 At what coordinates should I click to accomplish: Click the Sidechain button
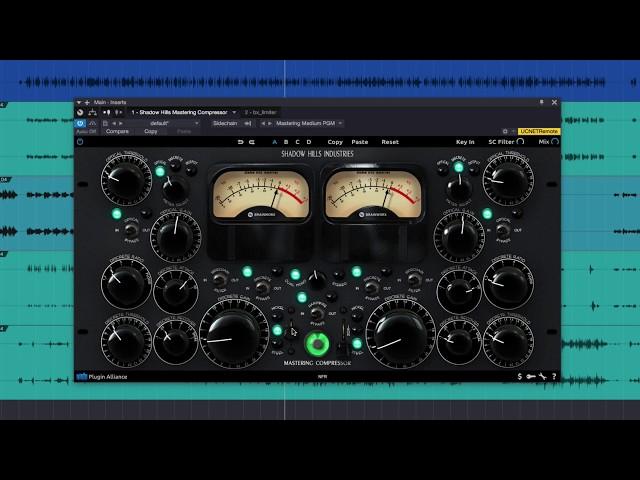click(225, 123)
